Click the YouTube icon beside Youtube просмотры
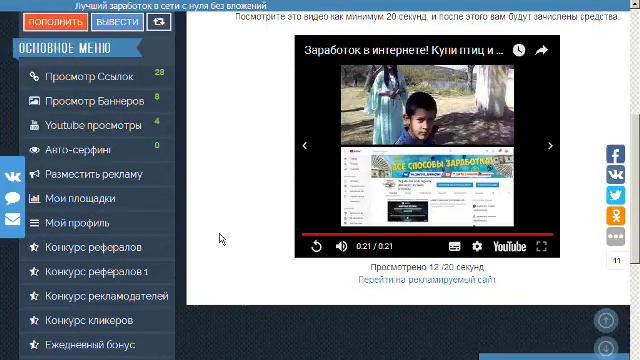The height and width of the screenshot is (360, 640). point(34,125)
